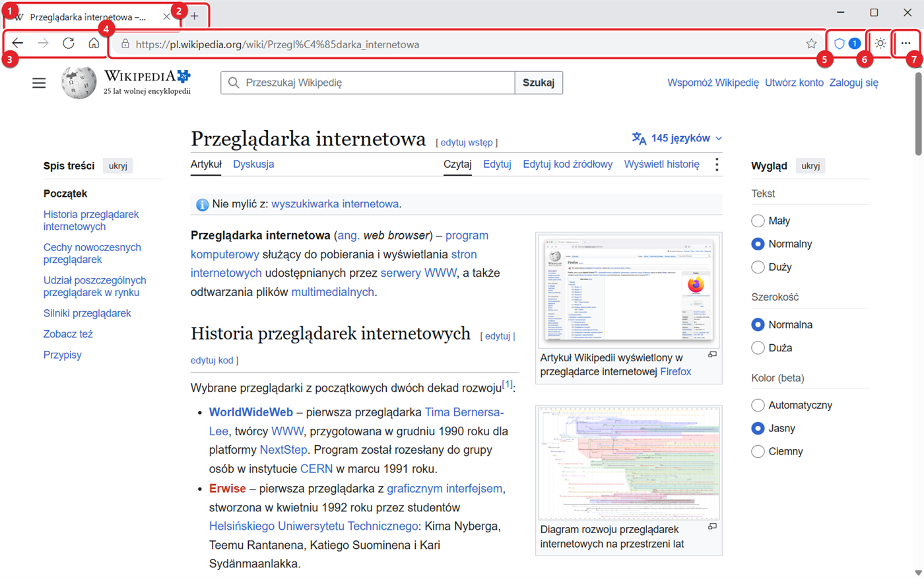Click the Szukaj search button
Viewport: 924px width, 578px height.
(x=539, y=83)
